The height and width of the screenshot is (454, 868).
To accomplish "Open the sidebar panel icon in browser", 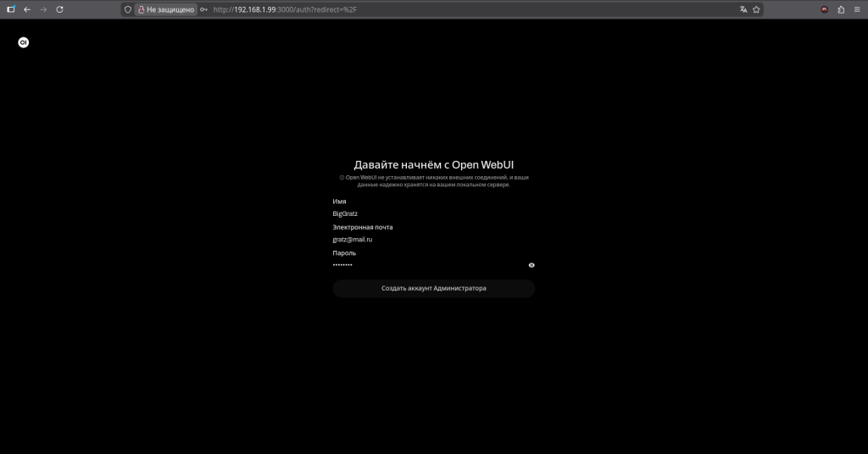I will tap(11, 9).
